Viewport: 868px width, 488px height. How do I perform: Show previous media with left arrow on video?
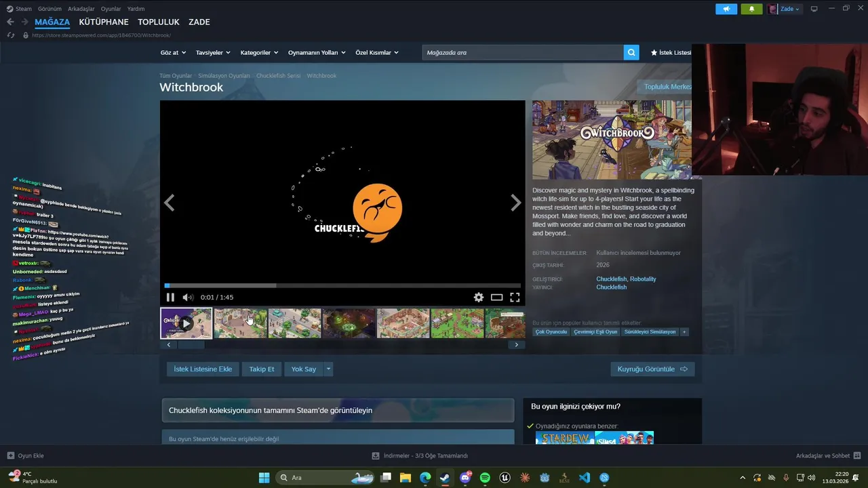(169, 203)
